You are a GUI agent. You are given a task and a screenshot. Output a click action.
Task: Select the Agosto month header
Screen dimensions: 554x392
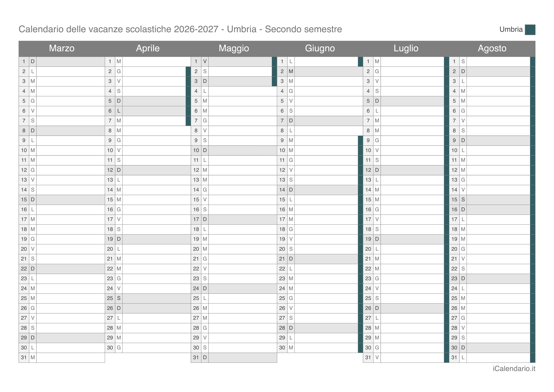coord(492,48)
